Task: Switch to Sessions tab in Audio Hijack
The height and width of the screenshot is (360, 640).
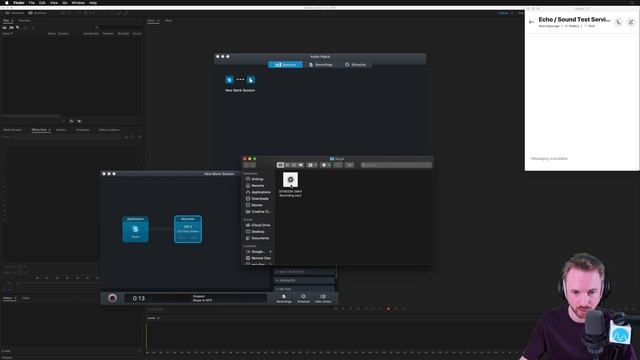Action: 286,64
